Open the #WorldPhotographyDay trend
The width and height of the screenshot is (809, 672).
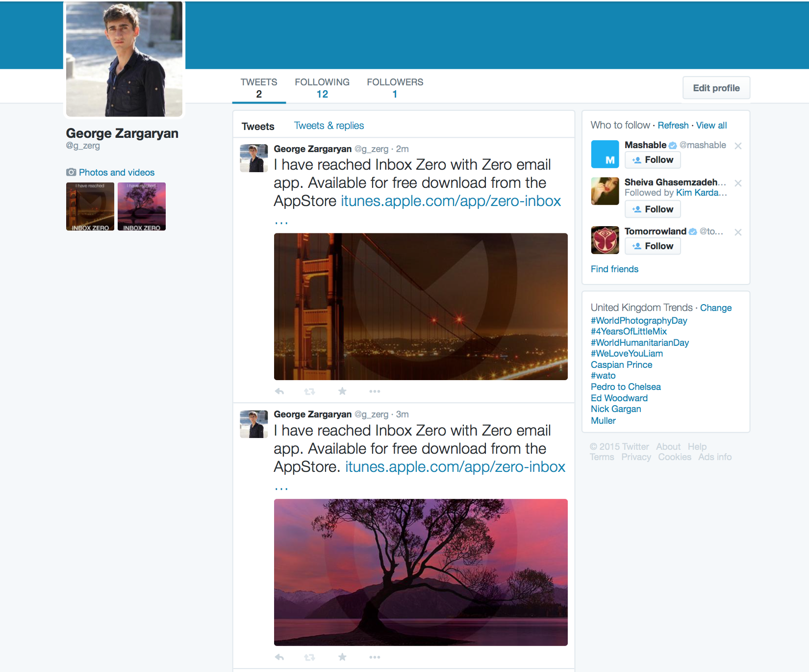coord(639,320)
